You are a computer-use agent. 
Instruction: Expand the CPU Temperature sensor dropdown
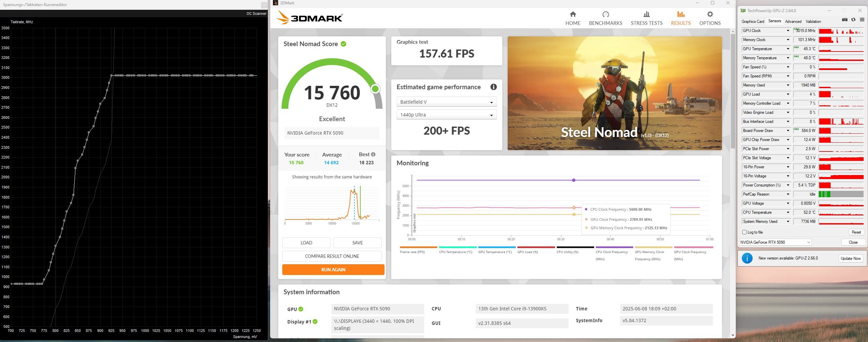coord(788,212)
